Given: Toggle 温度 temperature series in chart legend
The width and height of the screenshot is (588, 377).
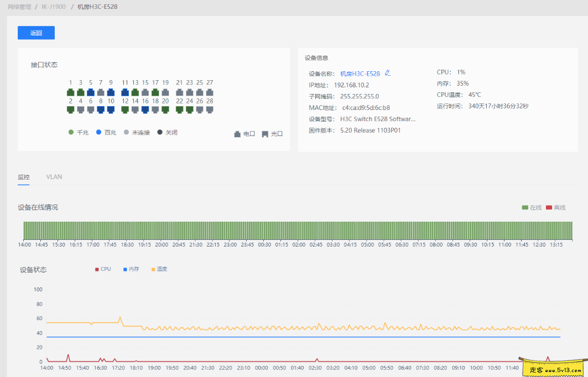Looking at the screenshot, I should [x=159, y=269].
